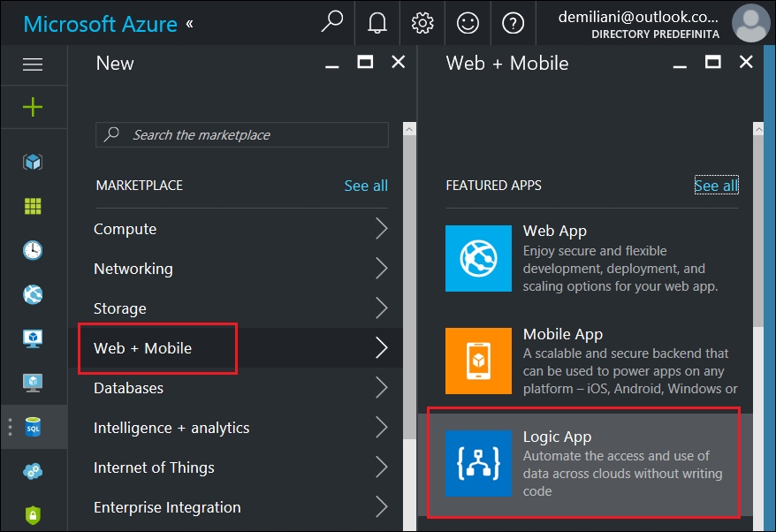Click the Web App description text
The width and height of the screenshot is (776, 532).
(620, 269)
